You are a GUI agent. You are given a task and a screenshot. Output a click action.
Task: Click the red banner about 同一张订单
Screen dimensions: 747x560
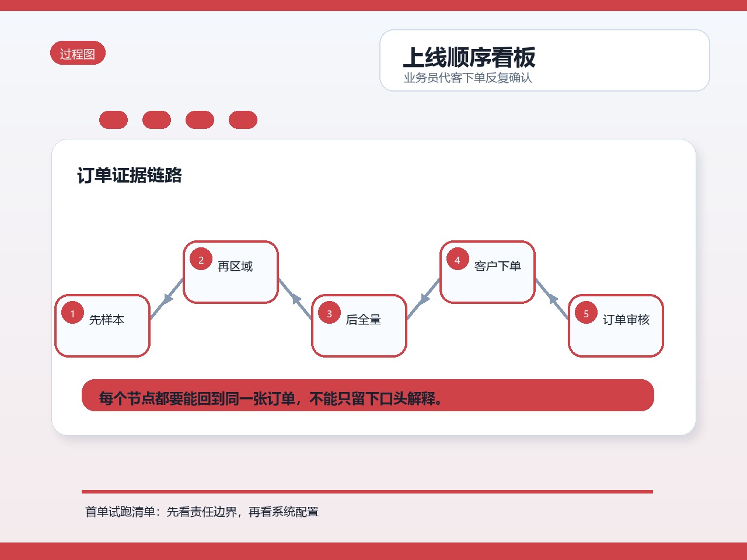368,395
